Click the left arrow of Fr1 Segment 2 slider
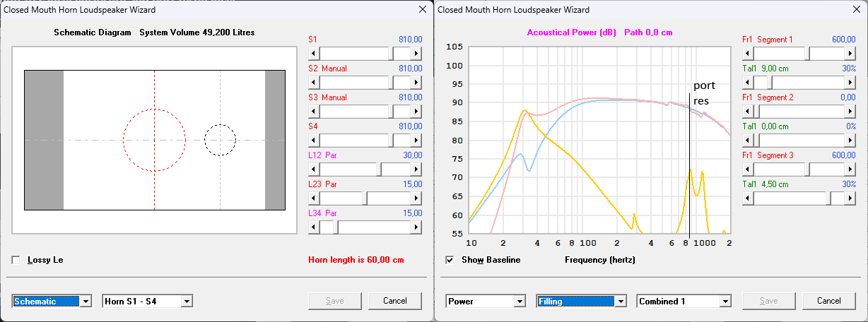The image size is (868, 322). point(748,112)
